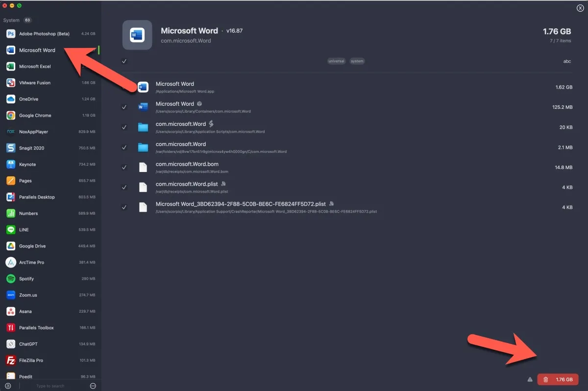The width and height of the screenshot is (588, 391).
Task: Select Adobe Photoshop (Beta) in the sidebar
Action: 50,34
